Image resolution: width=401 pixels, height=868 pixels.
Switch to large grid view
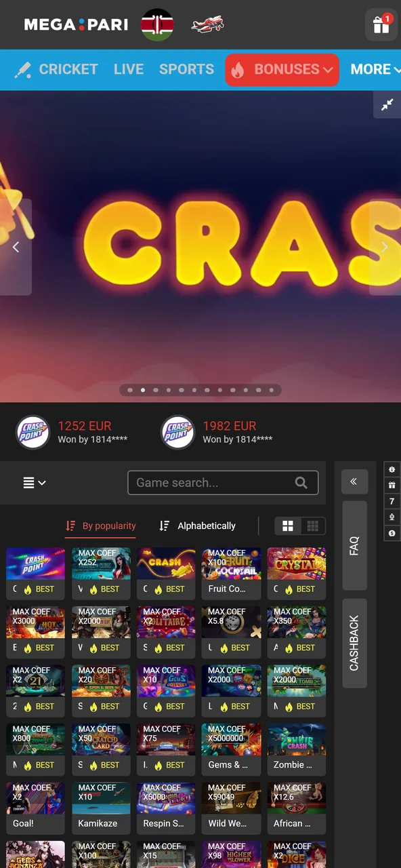(x=288, y=526)
